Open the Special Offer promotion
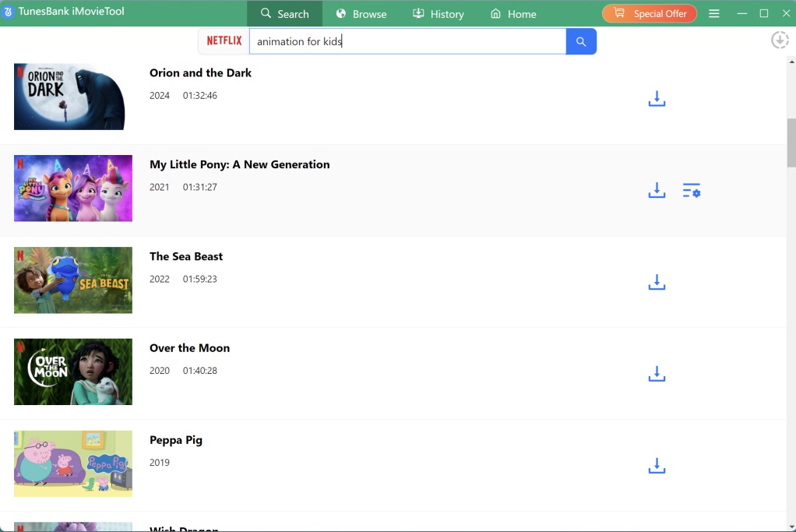Screen dimensions: 796x532 (649, 13)
